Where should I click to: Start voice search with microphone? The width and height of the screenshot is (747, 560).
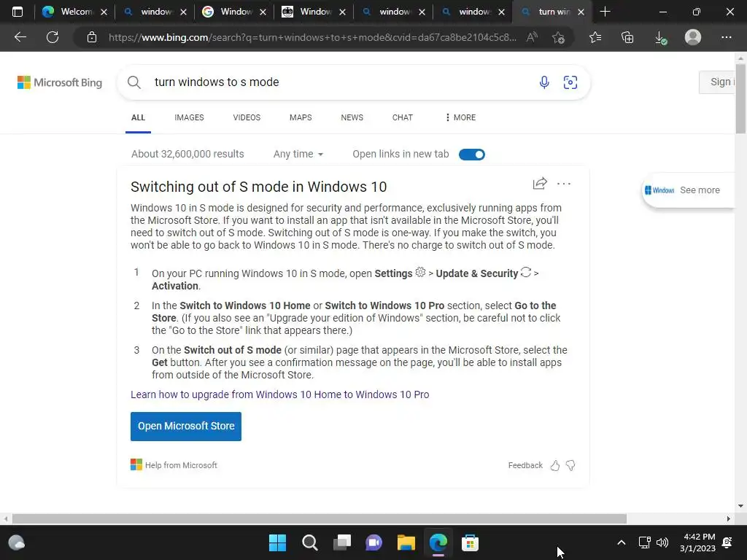[544, 82]
